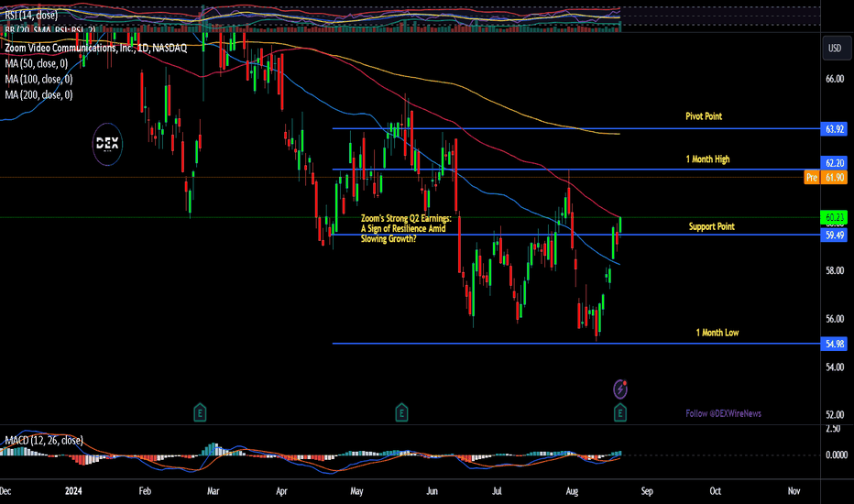Image resolution: width=854 pixels, height=504 pixels.
Task: Click the 58.00 price axis value
Action: point(835,271)
